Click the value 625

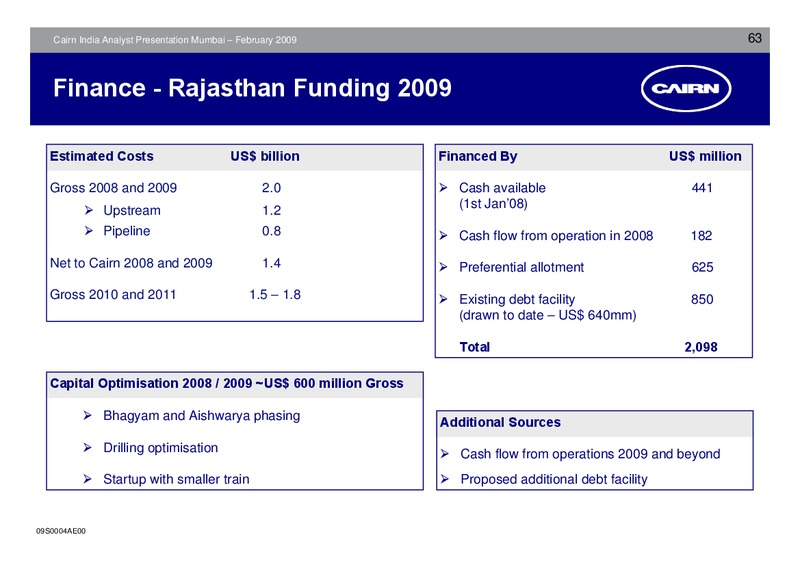(702, 267)
